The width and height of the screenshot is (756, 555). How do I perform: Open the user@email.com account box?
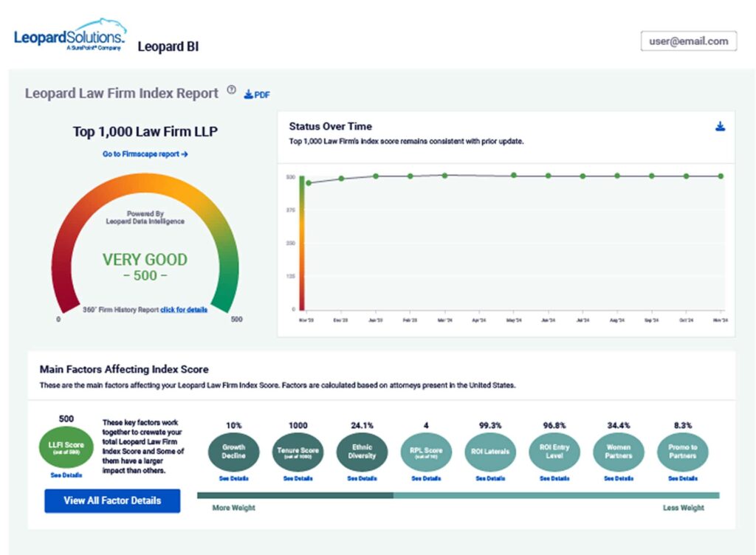[x=689, y=41]
